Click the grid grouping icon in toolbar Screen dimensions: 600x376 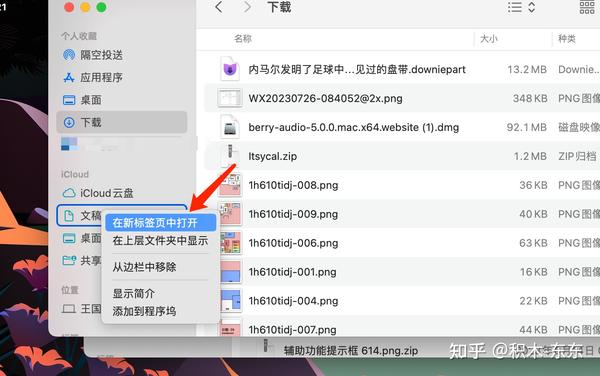[587, 7]
